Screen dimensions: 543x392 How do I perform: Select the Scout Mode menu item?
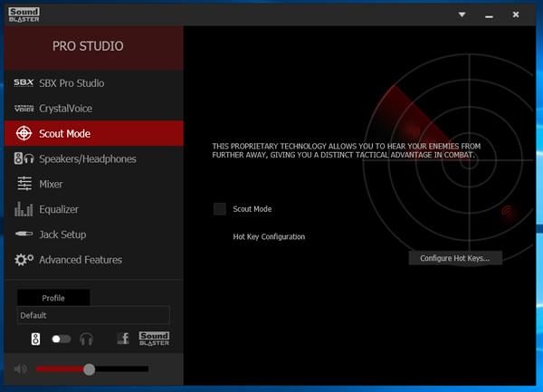click(x=93, y=133)
